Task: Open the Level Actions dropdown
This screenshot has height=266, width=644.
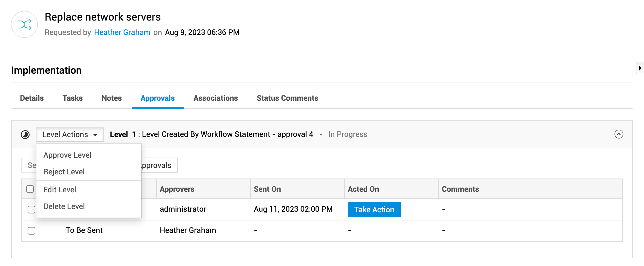Action: pos(70,134)
